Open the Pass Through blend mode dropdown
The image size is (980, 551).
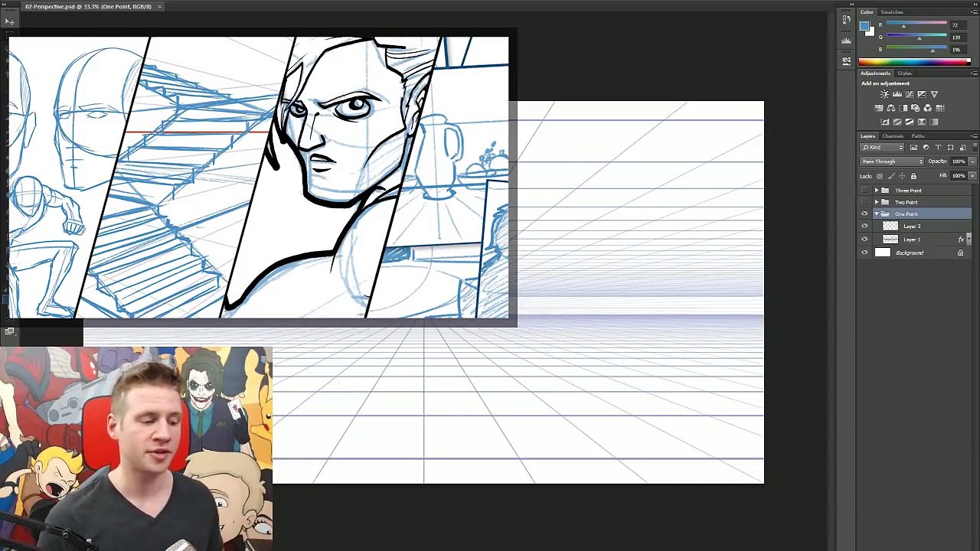pyautogui.click(x=892, y=161)
